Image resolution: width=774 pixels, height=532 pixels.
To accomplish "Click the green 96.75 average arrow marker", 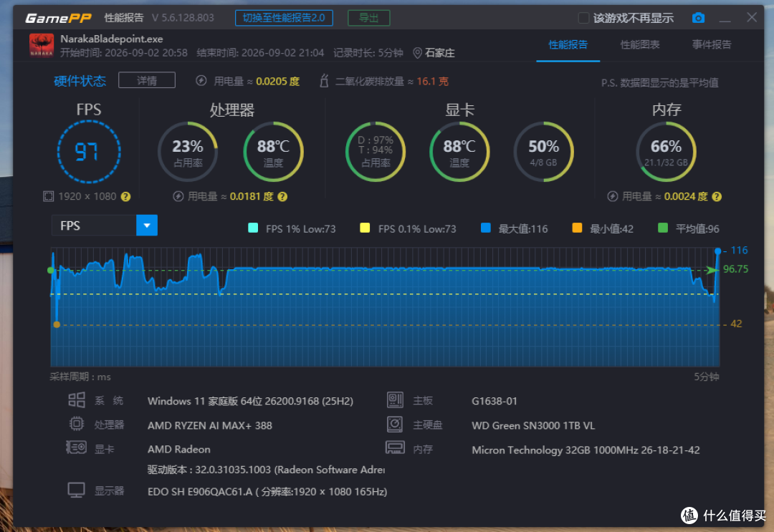I will click(x=712, y=270).
